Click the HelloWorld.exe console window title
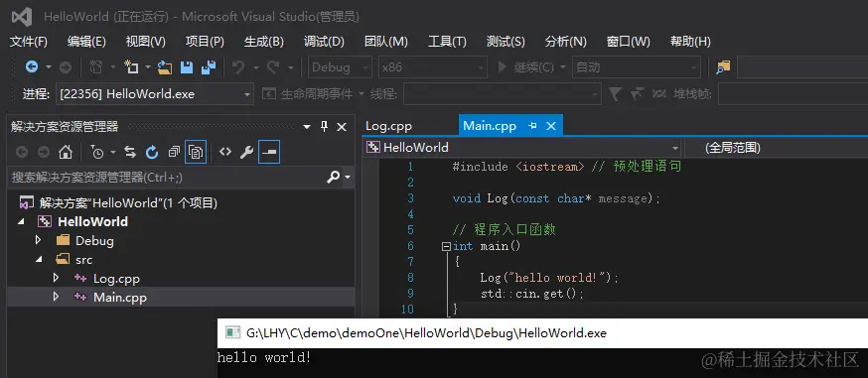 [426, 332]
